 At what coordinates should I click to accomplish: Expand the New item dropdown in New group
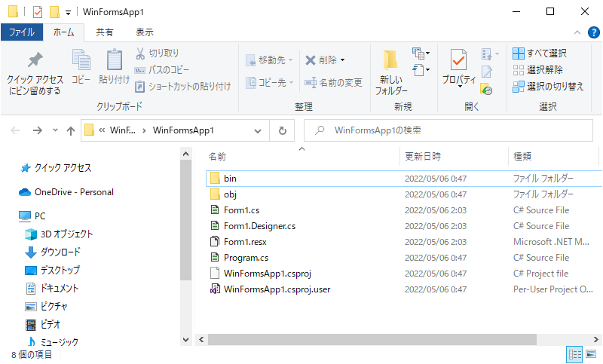[421, 54]
